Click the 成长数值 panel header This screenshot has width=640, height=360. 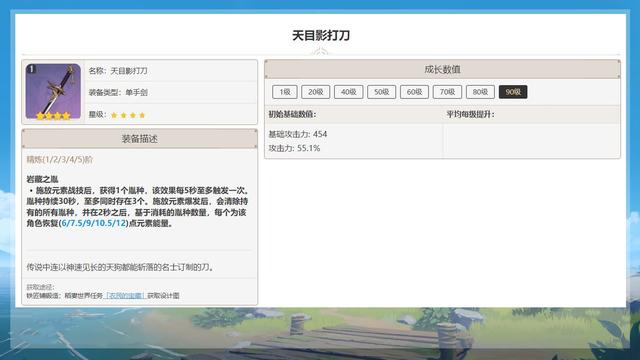point(442,69)
